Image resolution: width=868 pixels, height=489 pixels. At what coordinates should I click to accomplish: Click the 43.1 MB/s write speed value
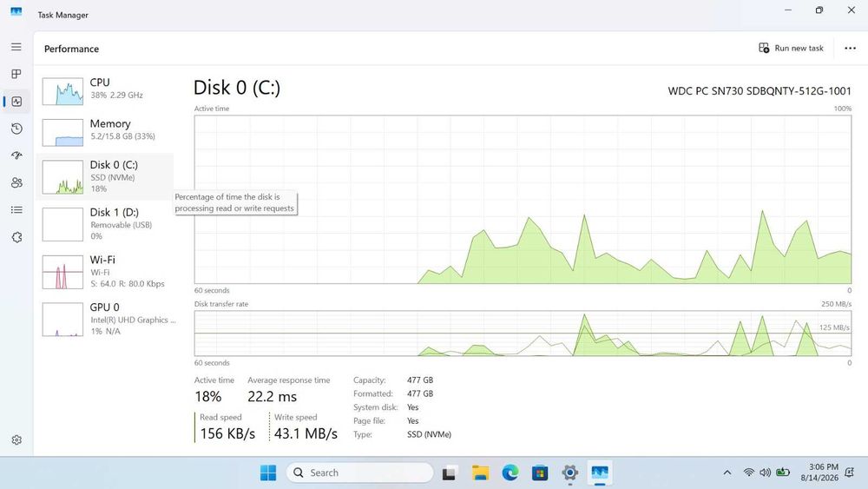306,433
